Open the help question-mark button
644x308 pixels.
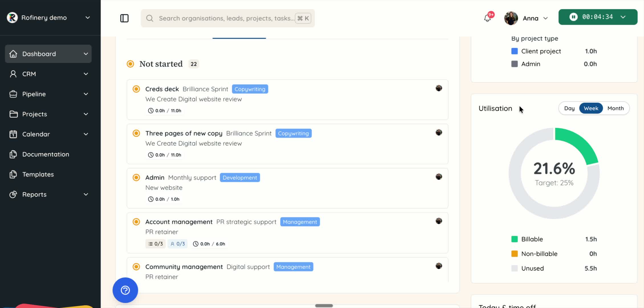pos(125,290)
